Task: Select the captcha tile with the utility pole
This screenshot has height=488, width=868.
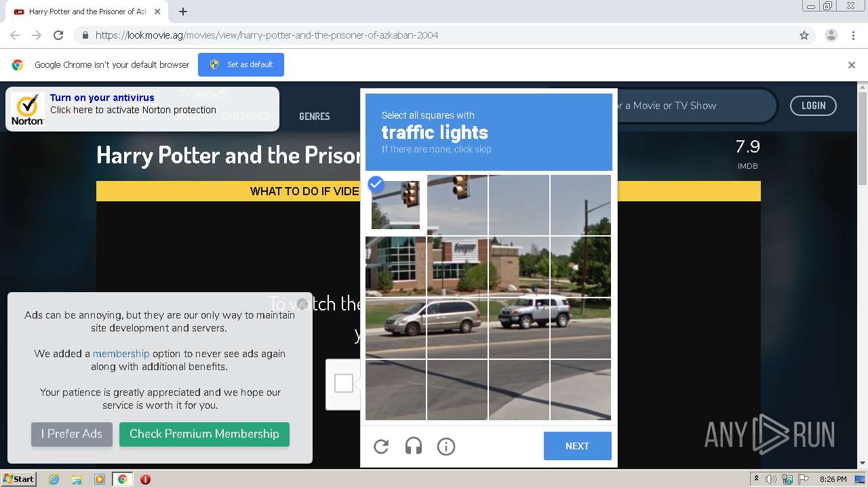Action: point(580,205)
